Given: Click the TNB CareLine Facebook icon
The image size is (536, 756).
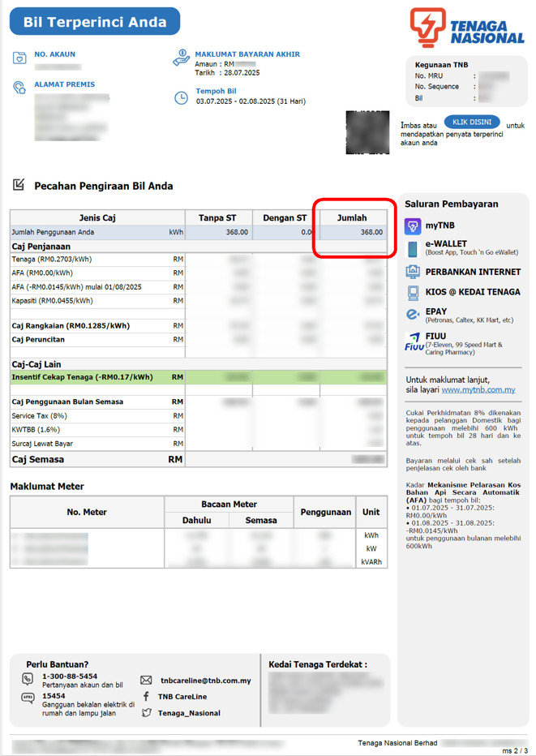Looking at the screenshot, I should point(146,697).
